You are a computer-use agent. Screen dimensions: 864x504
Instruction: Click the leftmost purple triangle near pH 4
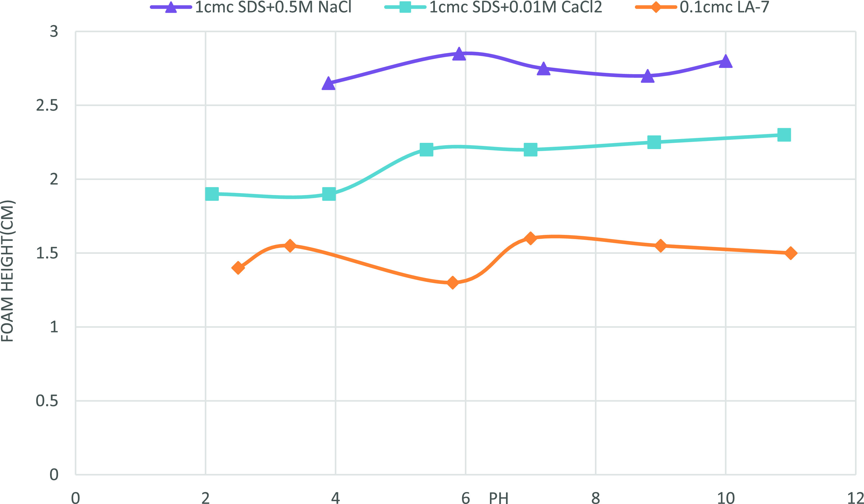(328, 84)
